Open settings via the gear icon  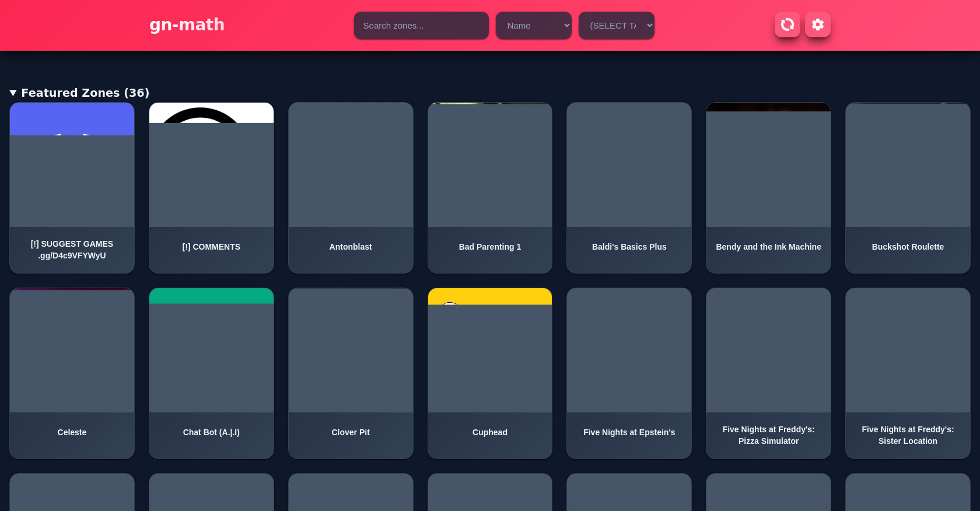tap(817, 24)
